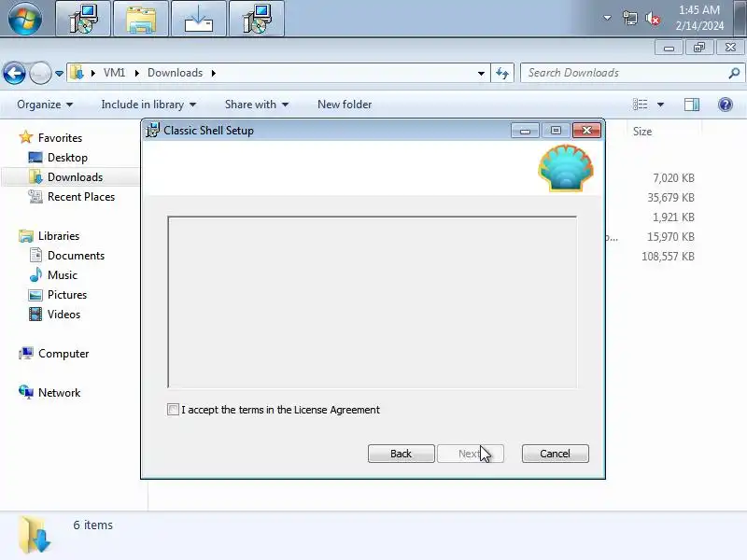
Task: Select Computer in navigation pane
Action: 63,354
